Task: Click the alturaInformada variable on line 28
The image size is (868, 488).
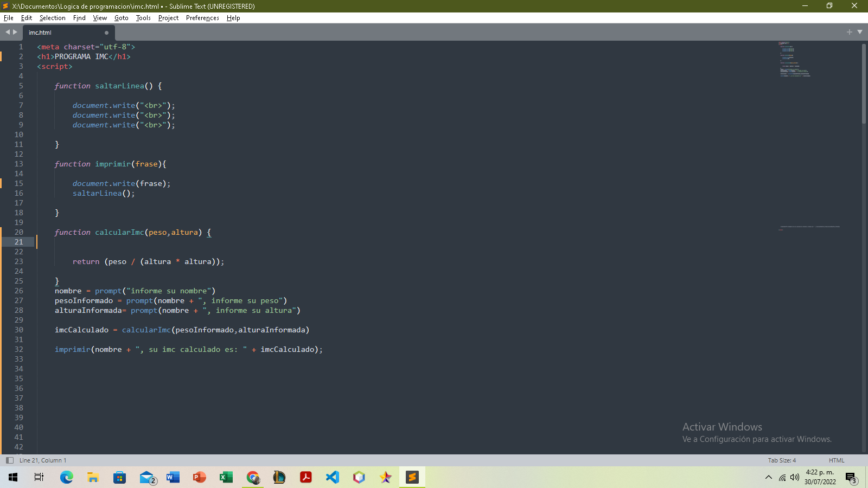Action: point(88,310)
